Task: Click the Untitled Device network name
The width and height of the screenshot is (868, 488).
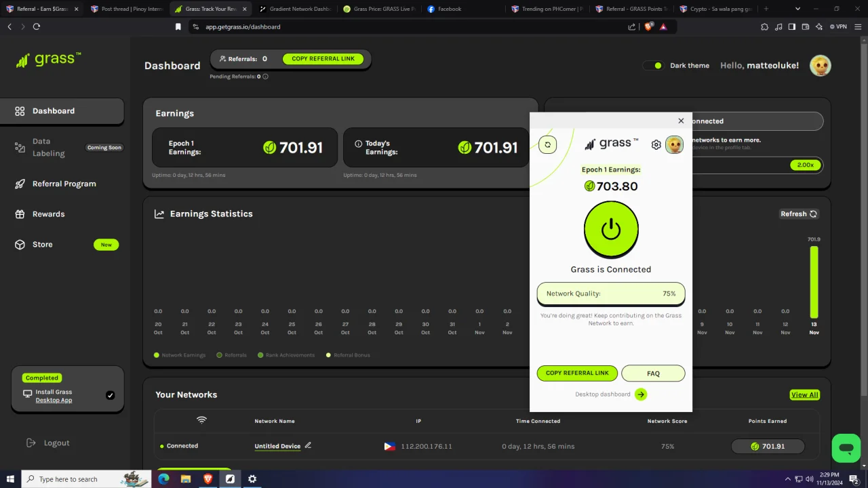Action: 277,446
